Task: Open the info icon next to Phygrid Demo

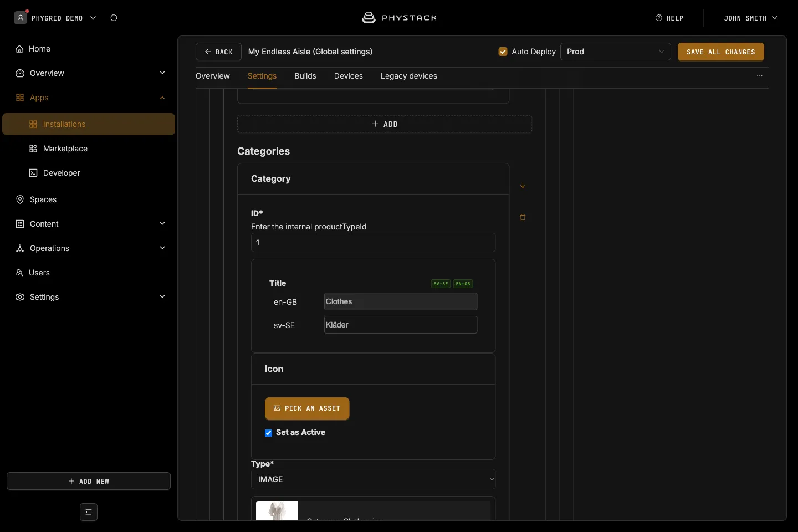Action: point(114,18)
